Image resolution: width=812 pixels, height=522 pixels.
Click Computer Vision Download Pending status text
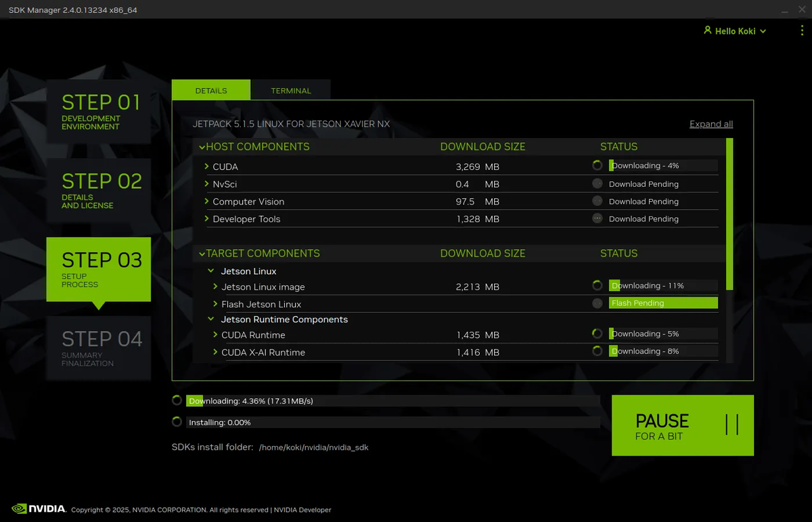[x=644, y=202]
